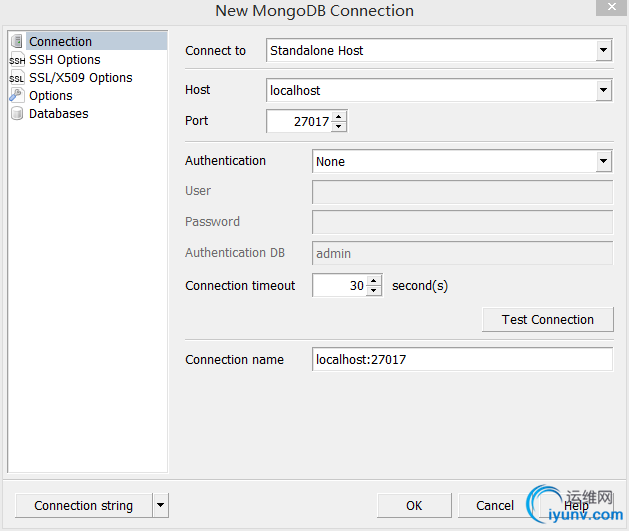
Task: Open the SSH Options page
Action: [65, 59]
